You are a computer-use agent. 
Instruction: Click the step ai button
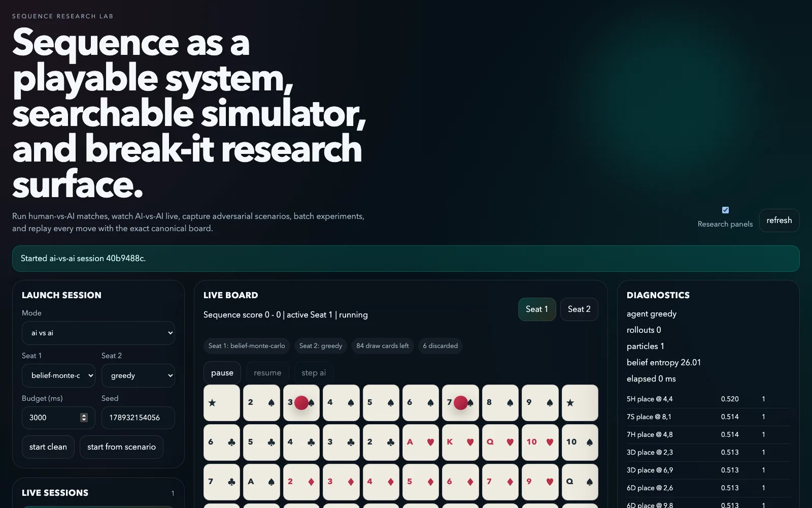(x=314, y=373)
